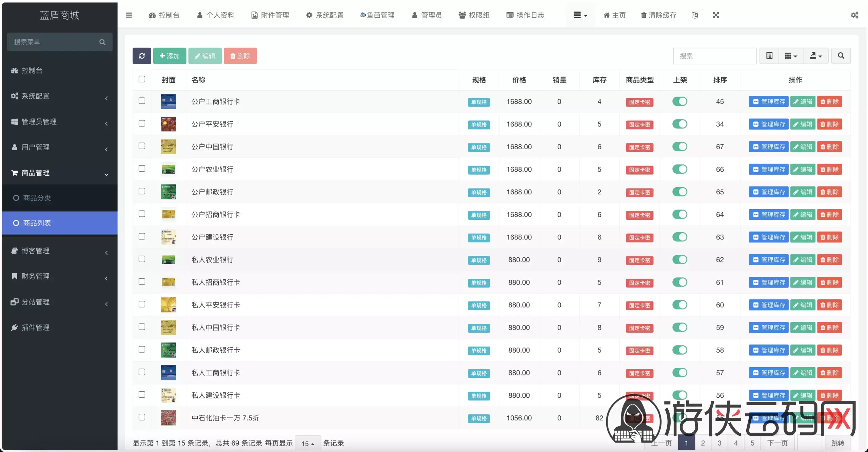Delete the 公户中国银行 row
Screen dimensions: 868x452
click(829, 147)
